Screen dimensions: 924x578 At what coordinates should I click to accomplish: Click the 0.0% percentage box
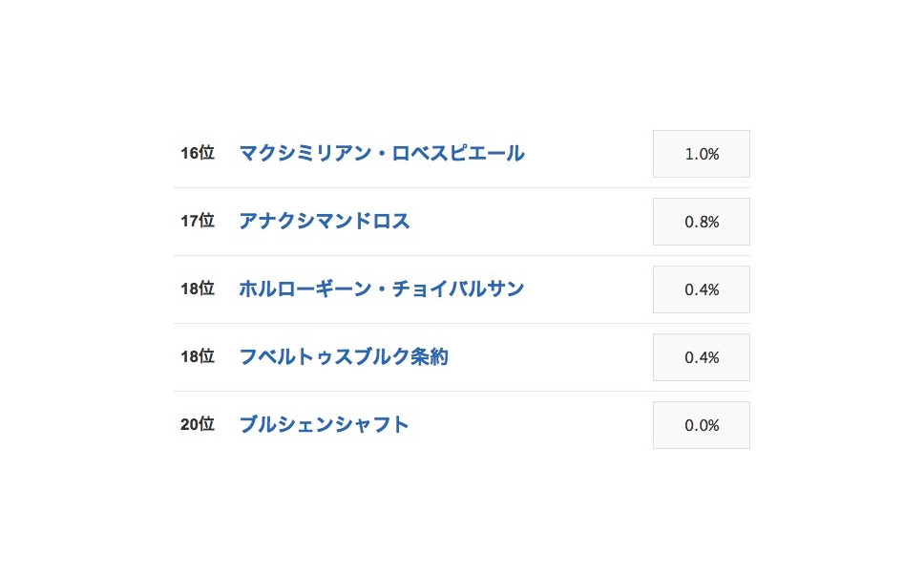coord(701,425)
